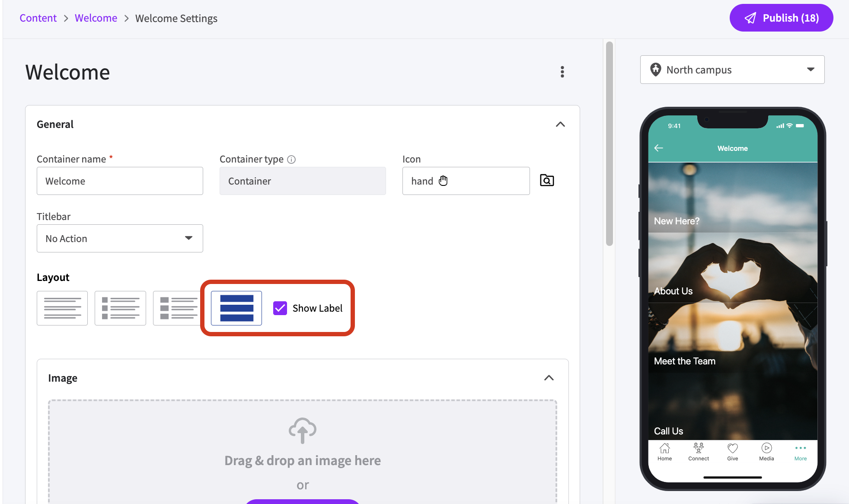This screenshot has height=504, width=849.
Task: Tap the Media play icon in preview
Action: tap(766, 448)
